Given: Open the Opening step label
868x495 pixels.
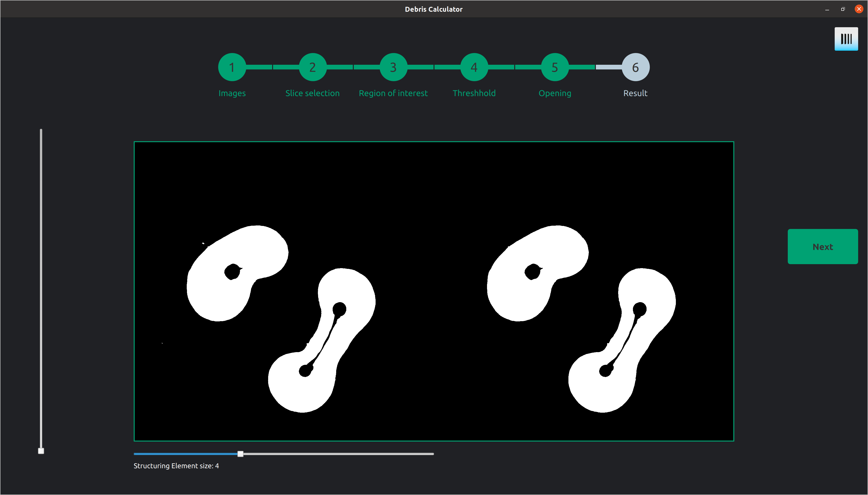Looking at the screenshot, I should [x=554, y=93].
